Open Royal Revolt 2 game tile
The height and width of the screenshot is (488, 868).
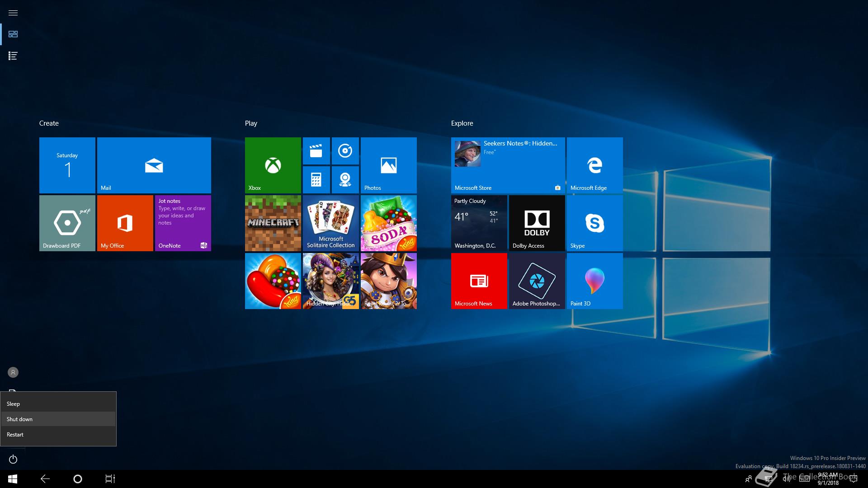(389, 281)
